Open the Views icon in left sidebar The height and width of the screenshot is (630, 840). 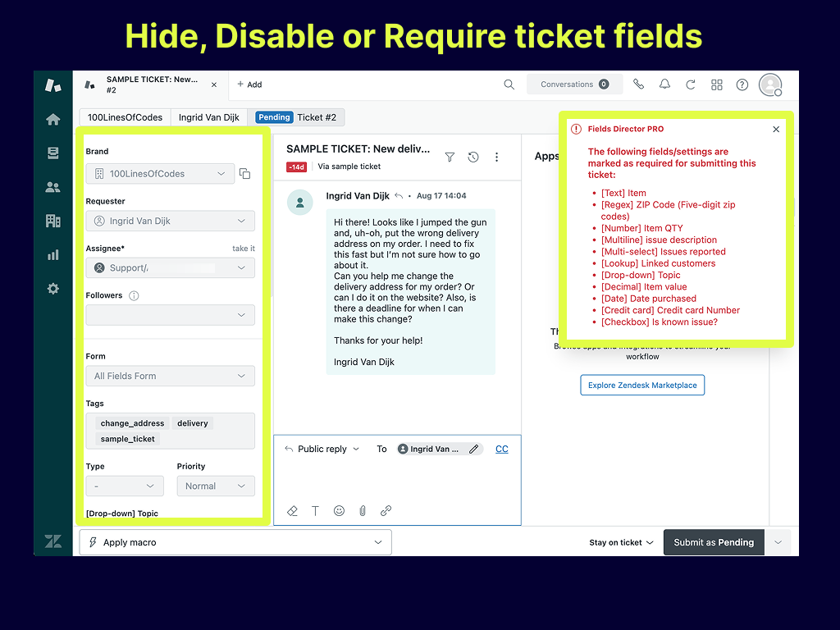pyautogui.click(x=52, y=152)
